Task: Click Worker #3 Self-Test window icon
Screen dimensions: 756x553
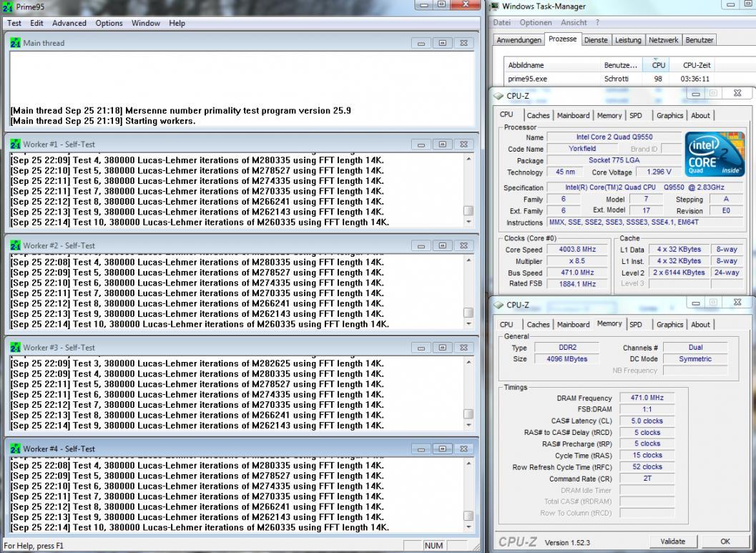Action: tap(16, 347)
